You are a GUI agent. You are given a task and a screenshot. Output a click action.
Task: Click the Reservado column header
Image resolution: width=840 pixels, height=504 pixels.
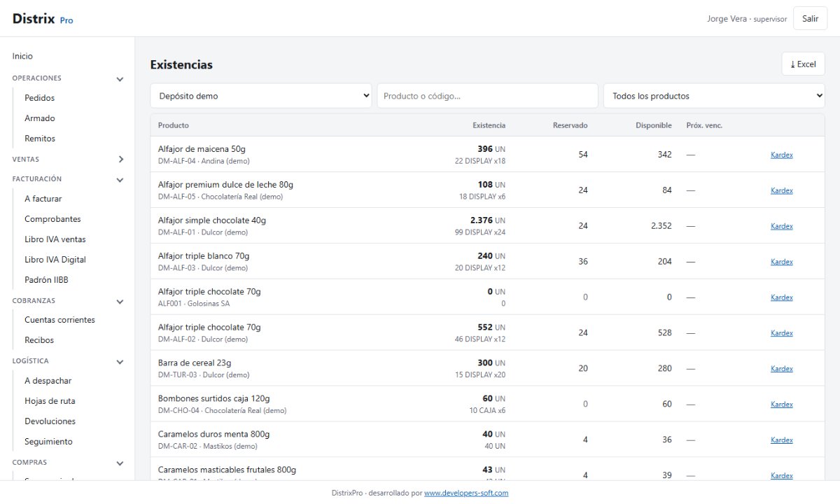[x=570, y=125]
